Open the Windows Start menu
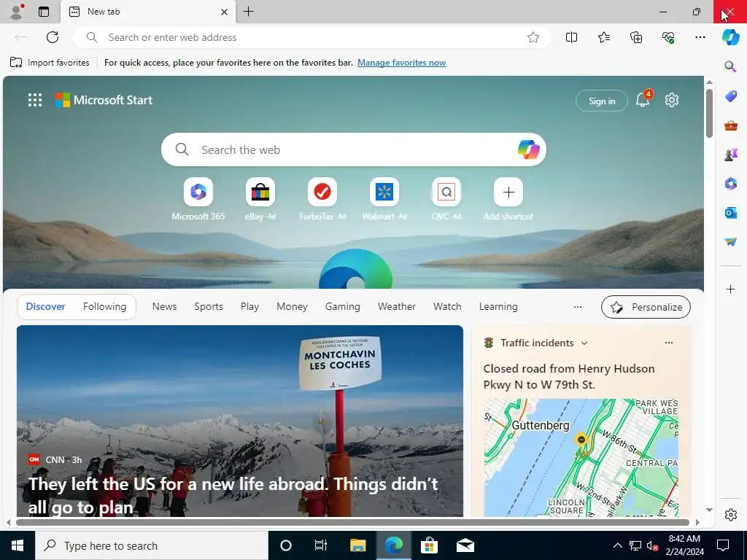The width and height of the screenshot is (747, 560). click(x=18, y=545)
